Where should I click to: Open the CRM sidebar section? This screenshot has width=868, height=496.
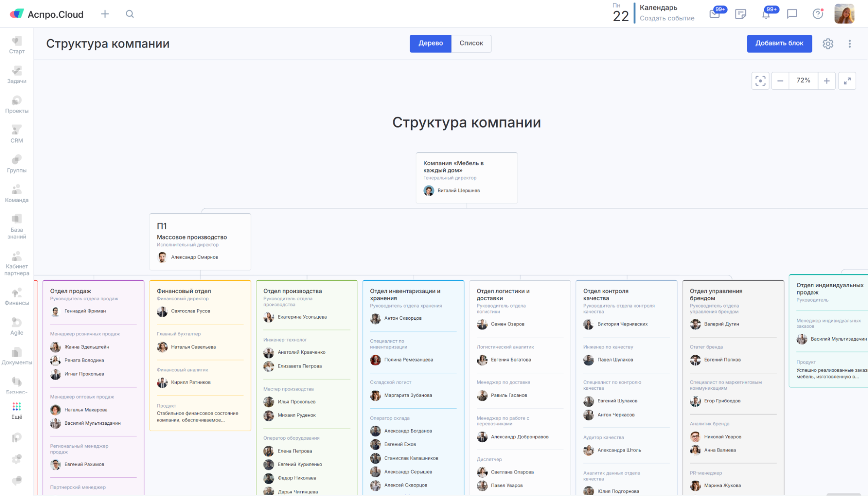(x=17, y=134)
